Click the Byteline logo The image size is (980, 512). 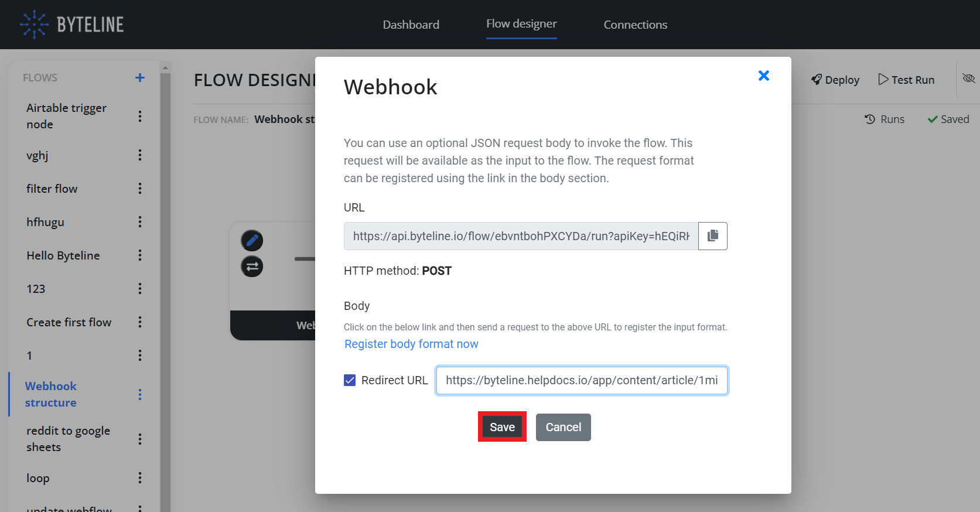pos(72,25)
